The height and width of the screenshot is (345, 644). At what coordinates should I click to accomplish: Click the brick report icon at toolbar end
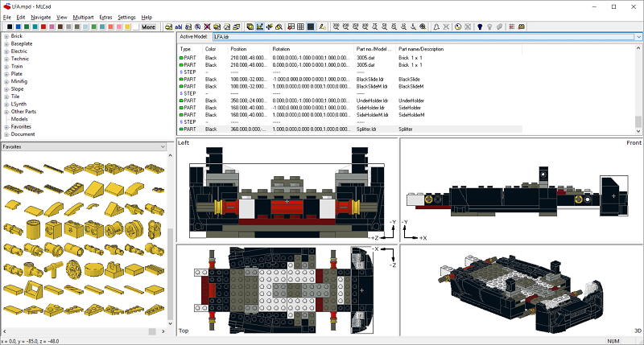pyautogui.click(x=521, y=27)
